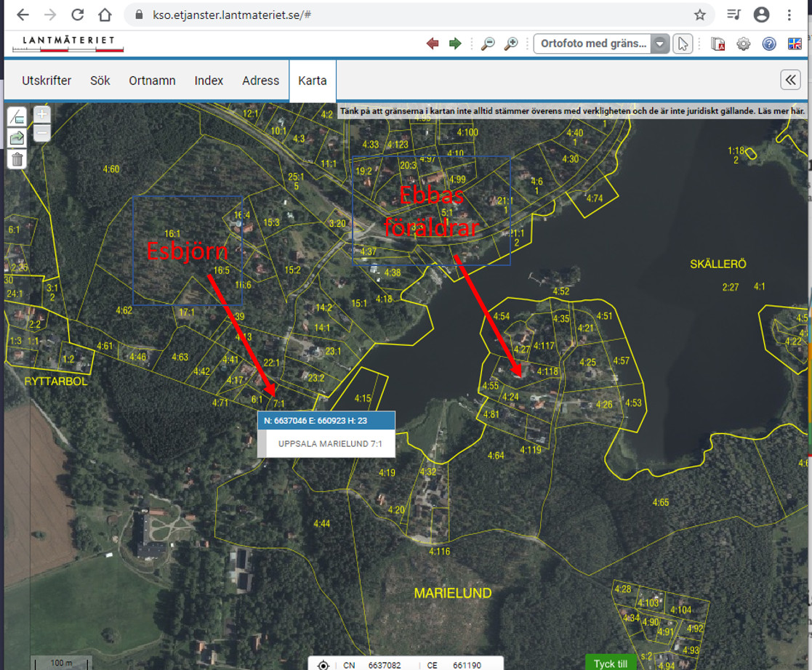Screen dimensions: 812x670
Task: Switch to the Utskrifter tab
Action: pyautogui.click(x=47, y=81)
